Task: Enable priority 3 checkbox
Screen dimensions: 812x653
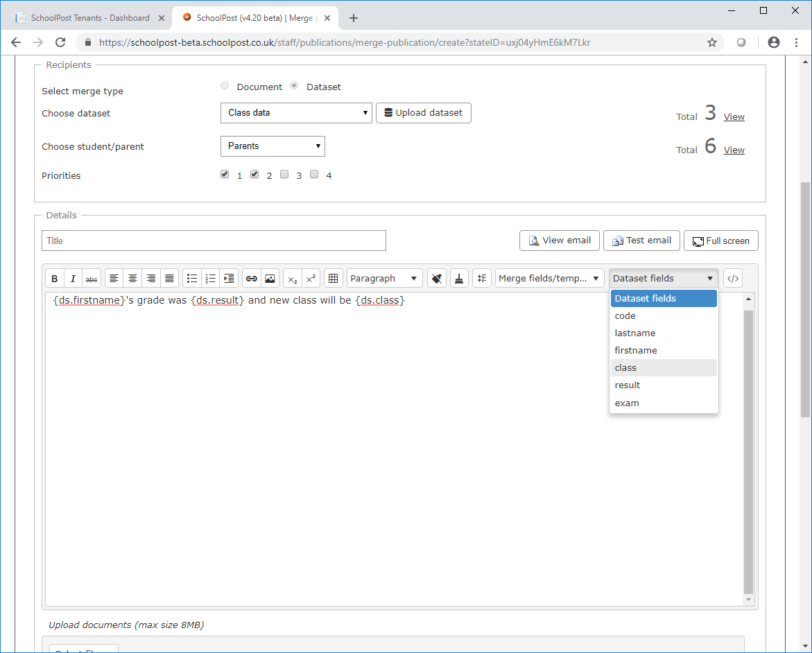Action: 284,174
